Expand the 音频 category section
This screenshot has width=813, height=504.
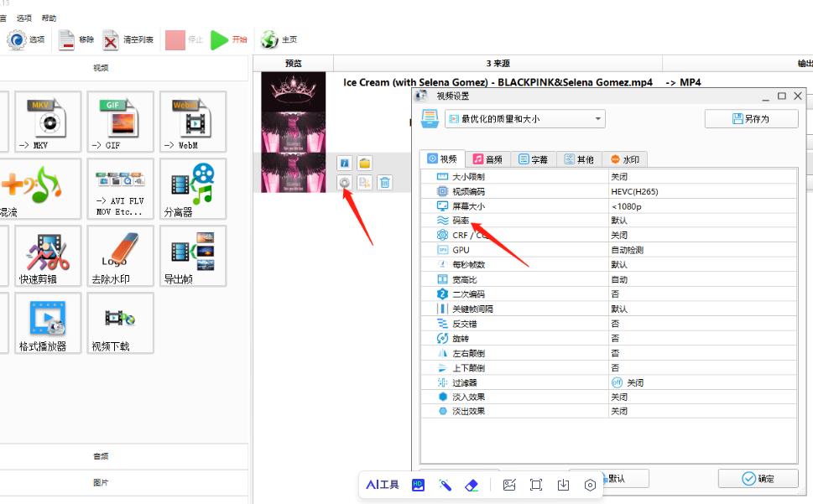pyautogui.click(x=101, y=456)
